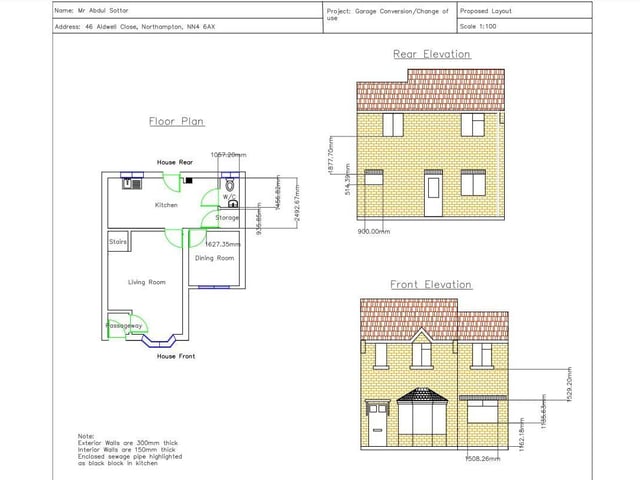Click the kitchen sink symbol in floor plan
This screenshot has height=480, width=640.
point(131,184)
